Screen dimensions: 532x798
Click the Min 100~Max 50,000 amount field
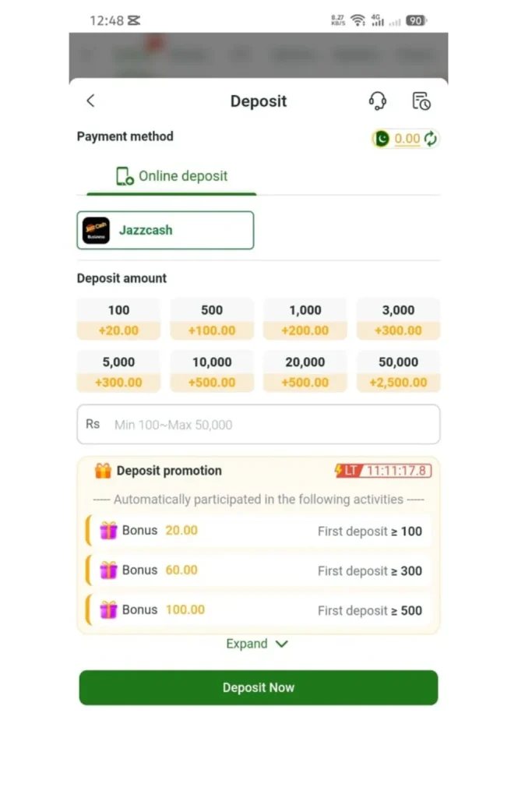(258, 424)
